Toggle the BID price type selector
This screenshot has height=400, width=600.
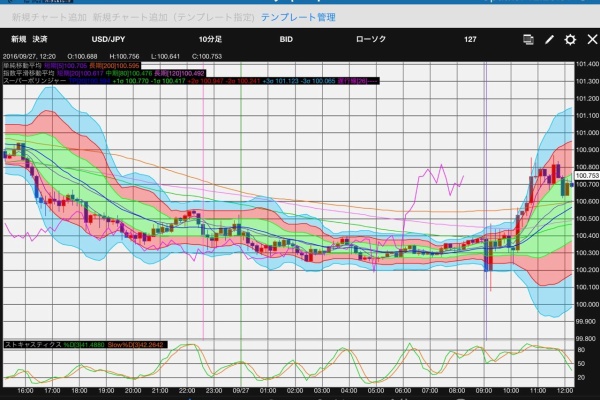click(286, 39)
